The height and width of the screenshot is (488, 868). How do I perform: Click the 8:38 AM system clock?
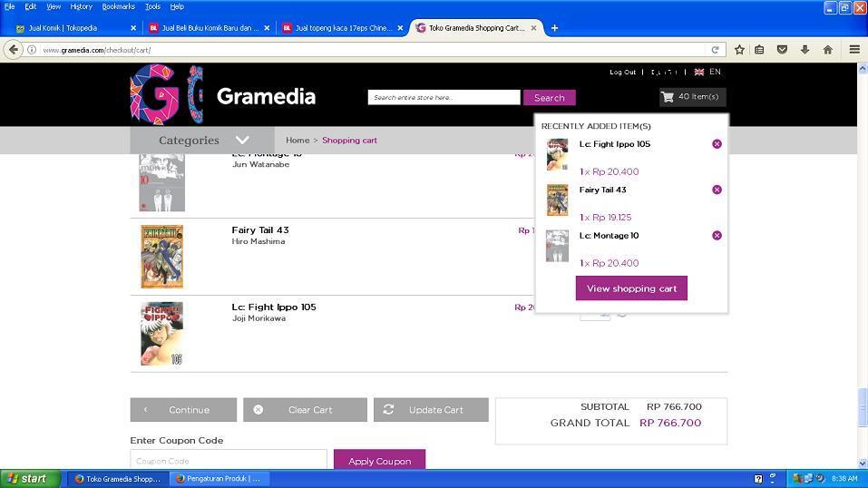pyautogui.click(x=844, y=479)
